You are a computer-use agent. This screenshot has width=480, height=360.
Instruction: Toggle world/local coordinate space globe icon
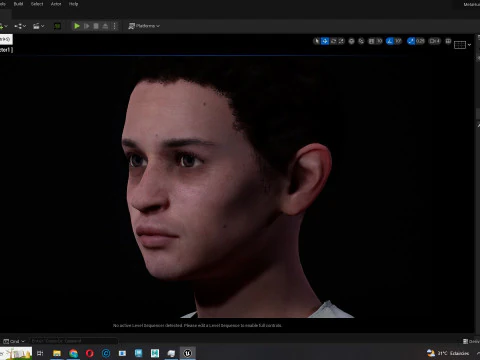pos(351,41)
